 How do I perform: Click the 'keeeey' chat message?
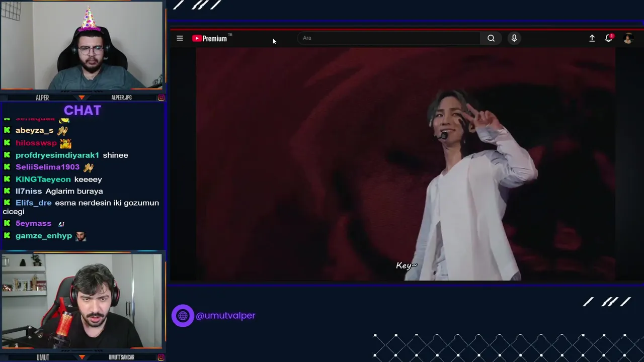coord(88,179)
